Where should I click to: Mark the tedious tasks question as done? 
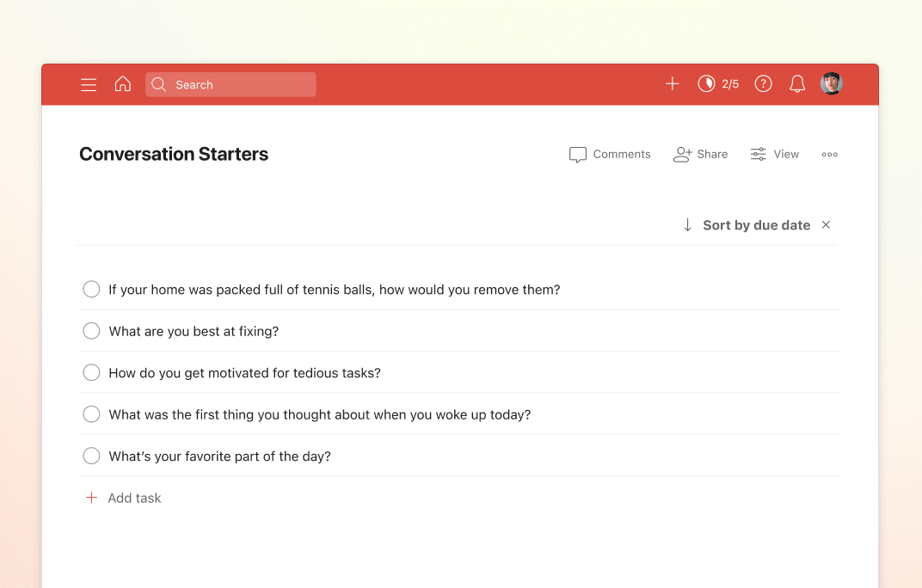[91, 373]
